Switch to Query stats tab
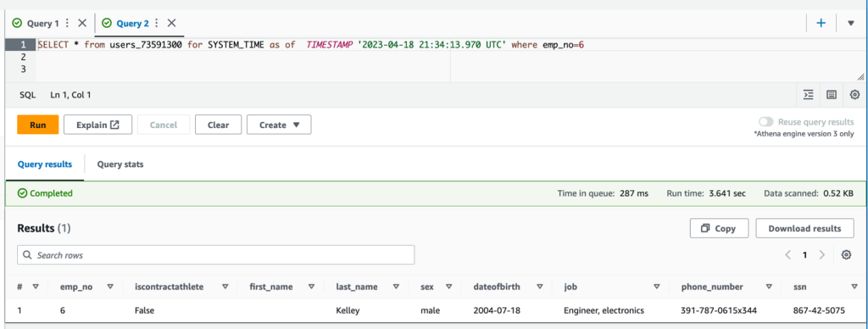The height and width of the screenshot is (329, 868). coord(120,164)
